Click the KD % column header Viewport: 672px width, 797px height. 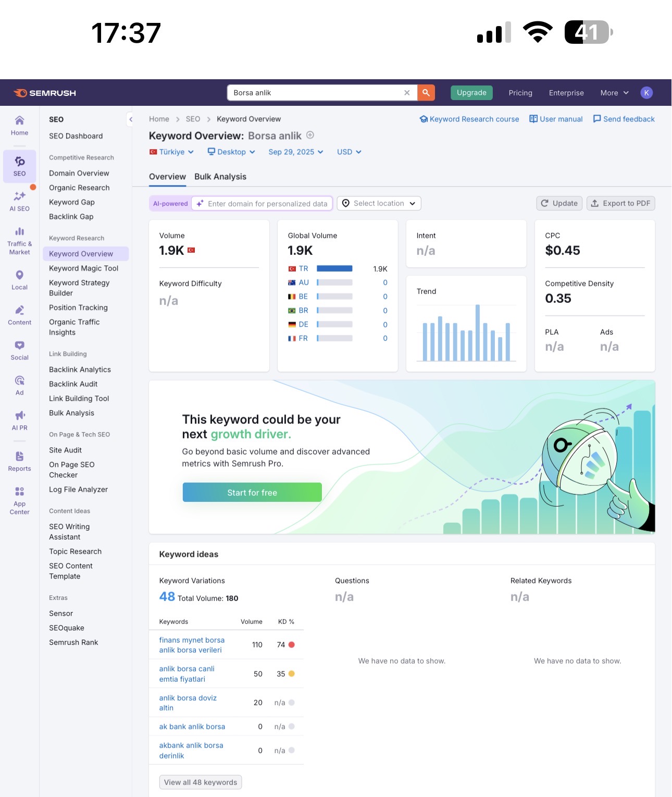286,622
